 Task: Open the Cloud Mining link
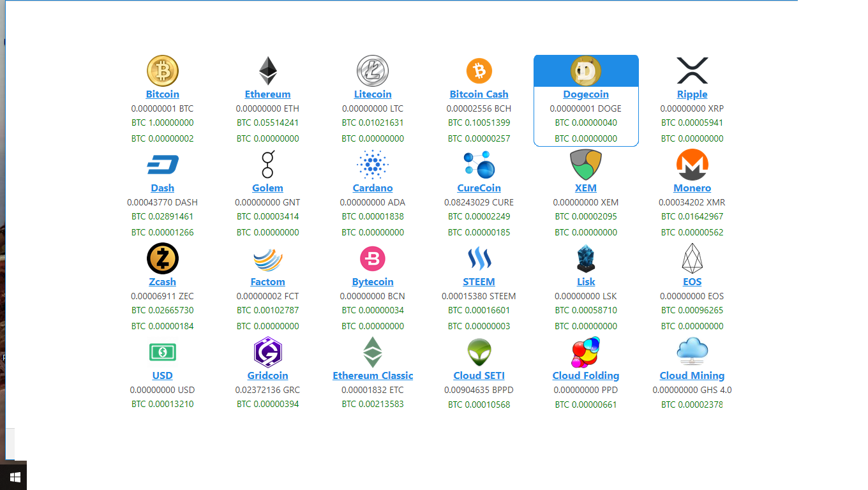(692, 376)
